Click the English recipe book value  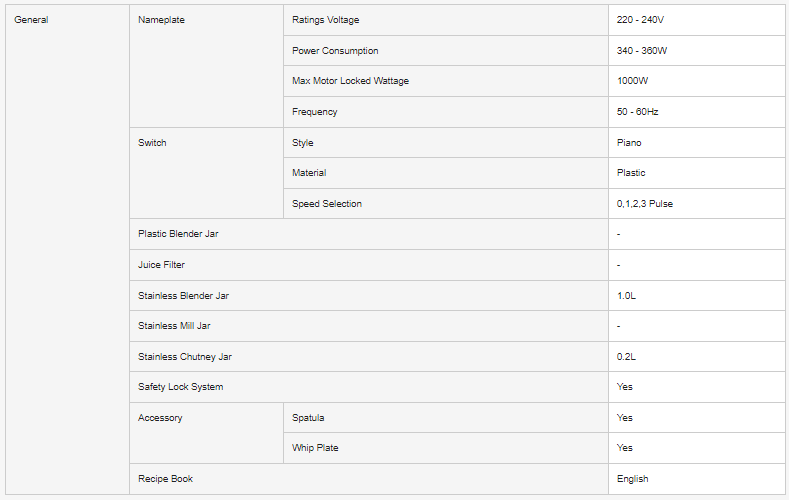[x=633, y=479]
